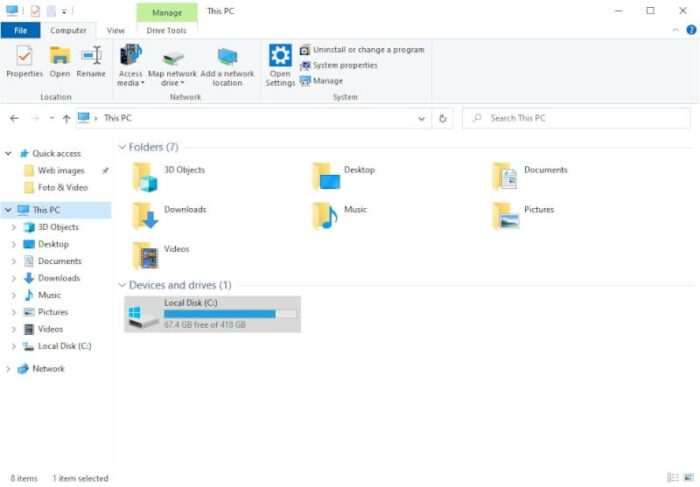700x487 pixels.
Task: Click Manage in System group
Action: (321, 81)
